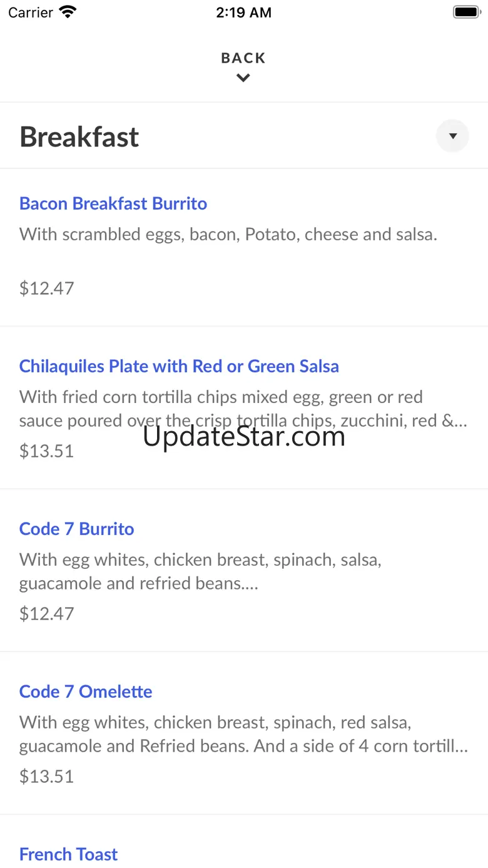Open Chilaquiles Plate with Red or Green Salsa
The height and width of the screenshot is (868, 488).
click(x=179, y=366)
